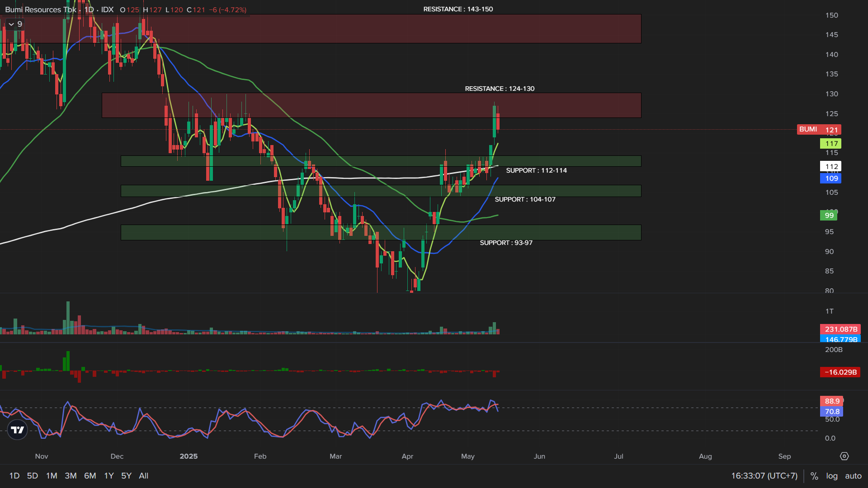This screenshot has width=868, height=488.
Task: Click the May label on time axis
Action: click(468, 456)
